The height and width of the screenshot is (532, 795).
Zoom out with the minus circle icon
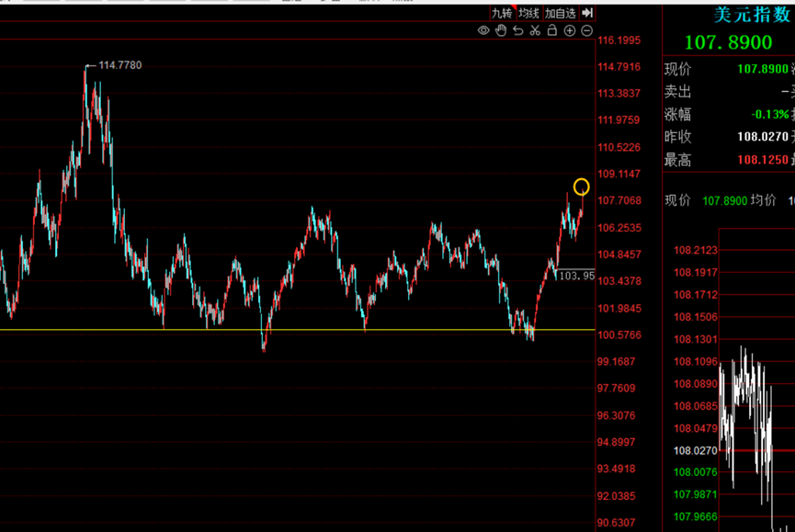(x=586, y=31)
